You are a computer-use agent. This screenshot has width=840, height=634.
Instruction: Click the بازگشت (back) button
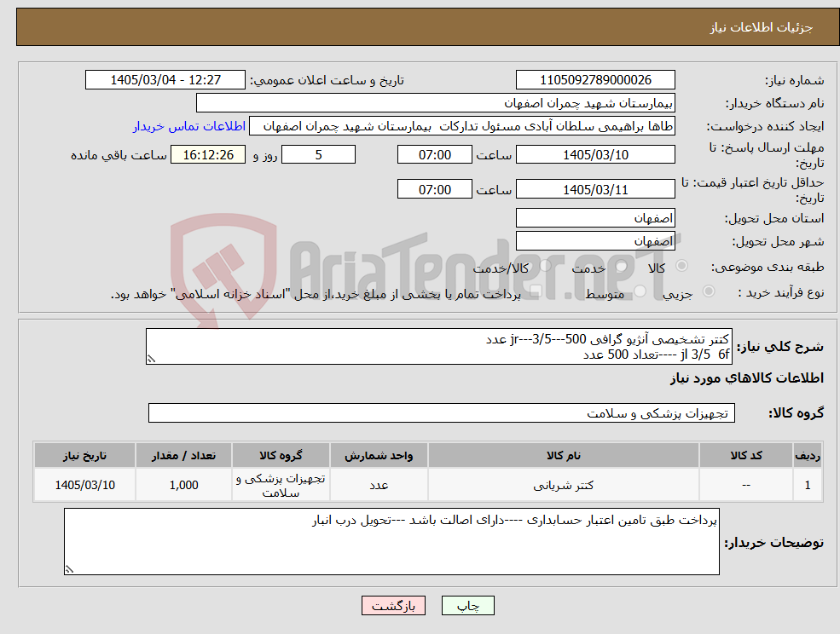(x=393, y=606)
